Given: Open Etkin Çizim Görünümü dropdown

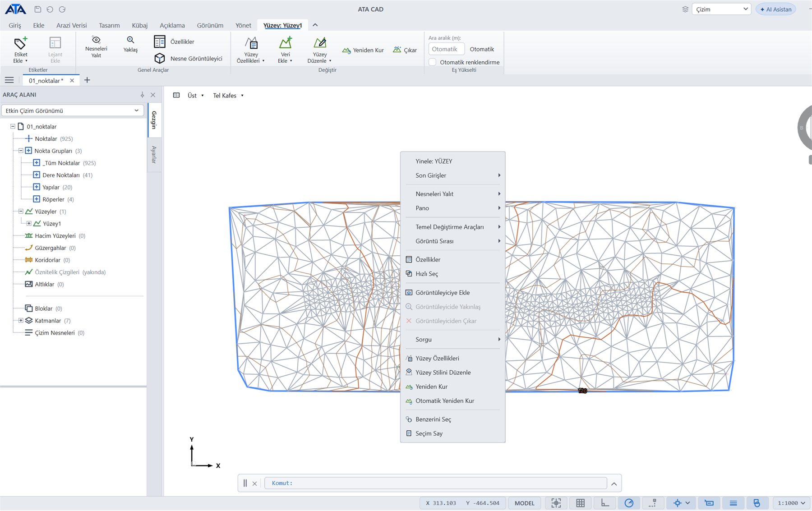Looking at the screenshot, I should click(x=73, y=110).
